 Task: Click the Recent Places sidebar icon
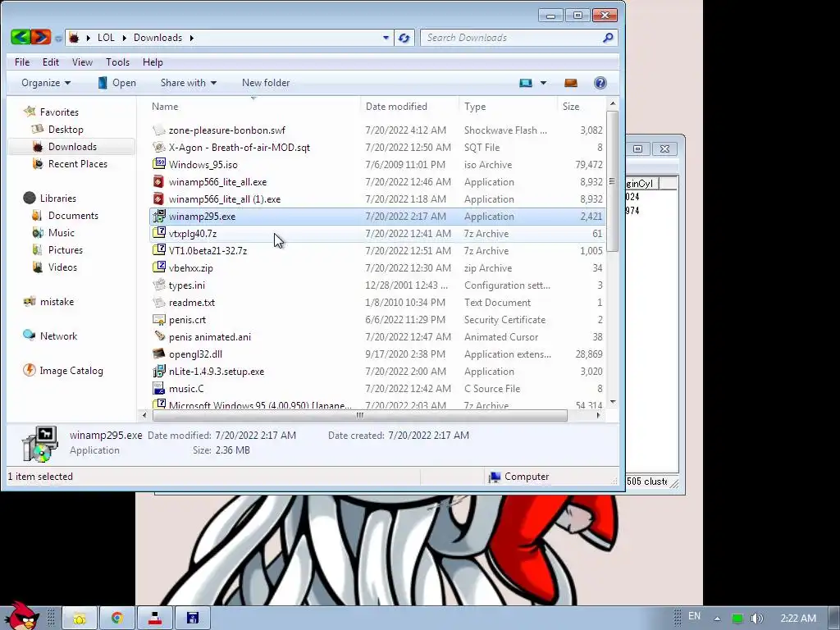point(38,163)
